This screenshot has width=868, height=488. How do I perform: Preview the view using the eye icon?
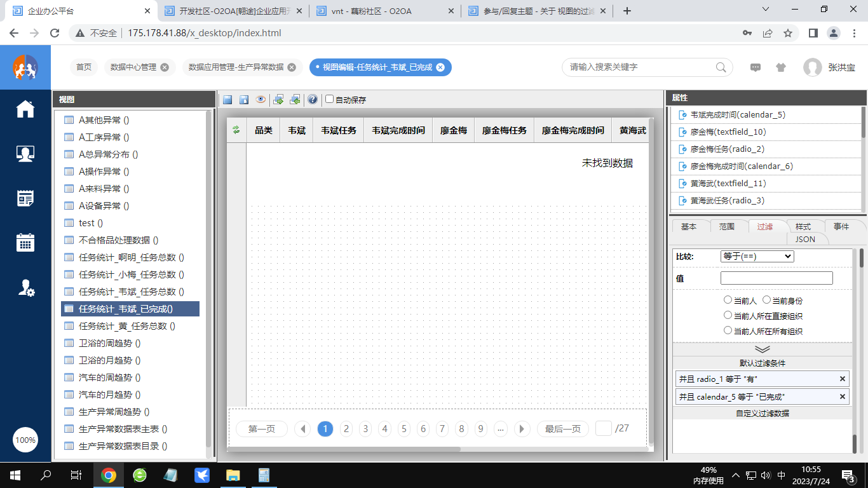point(260,99)
